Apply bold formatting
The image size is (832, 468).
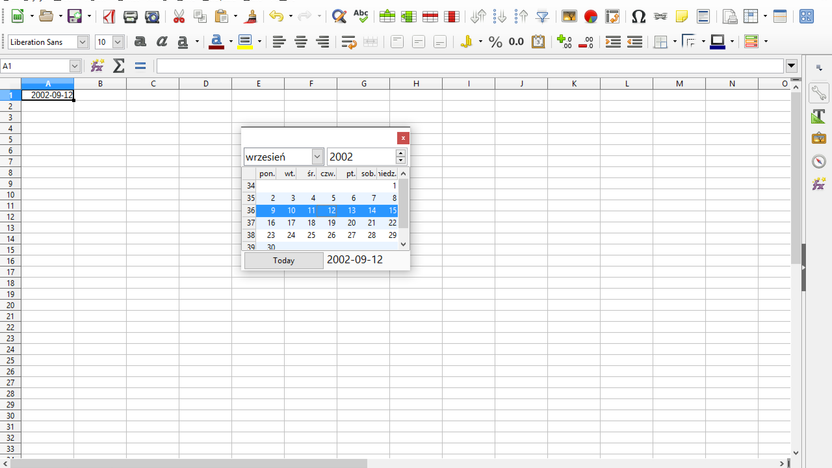coord(140,41)
